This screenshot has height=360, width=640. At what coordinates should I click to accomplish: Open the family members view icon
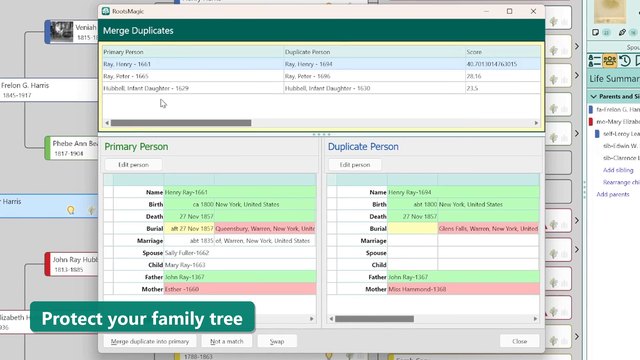(x=609, y=61)
